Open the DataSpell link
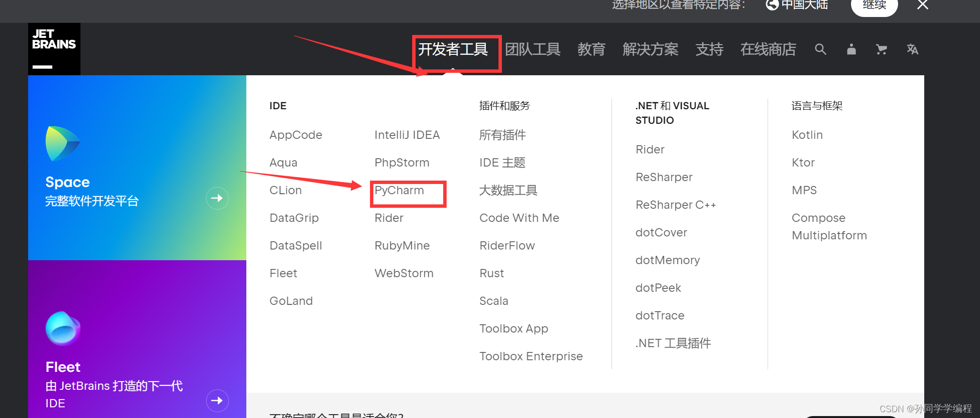This screenshot has height=418, width=980. (x=296, y=246)
